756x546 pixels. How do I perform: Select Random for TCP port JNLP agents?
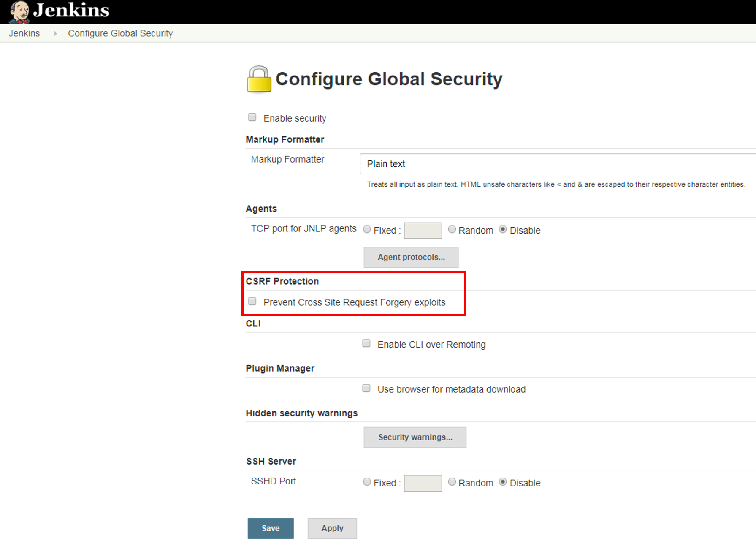[452, 229]
